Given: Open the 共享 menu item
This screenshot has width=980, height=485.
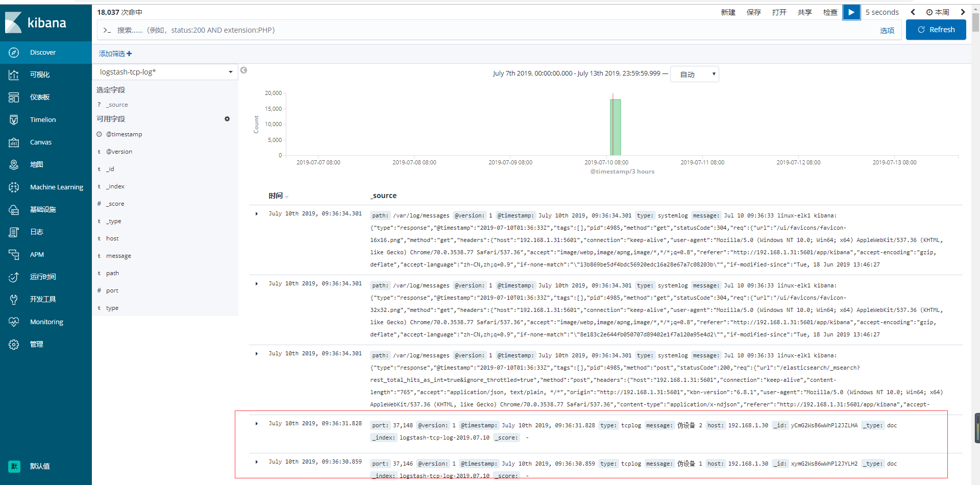Looking at the screenshot, I should (805, 12).
